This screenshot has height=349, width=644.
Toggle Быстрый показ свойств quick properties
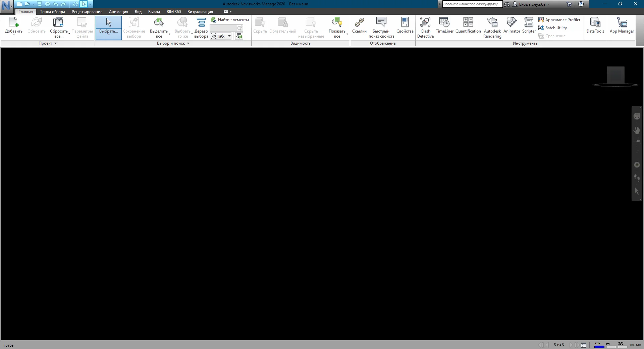pos(381,27)
